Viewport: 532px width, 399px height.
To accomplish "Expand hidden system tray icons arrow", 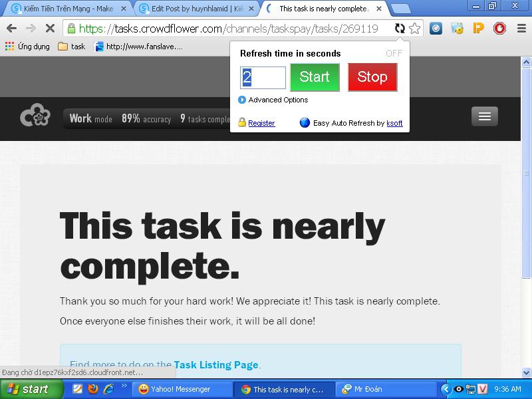I will pos(446,389).
